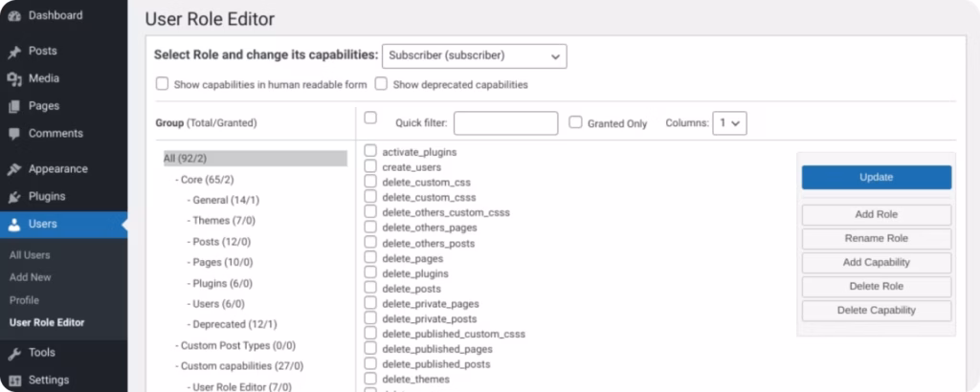This screenshot has width=980, height=392.
Task: Check the delete_pages capability
Action: tap(370, 257)
